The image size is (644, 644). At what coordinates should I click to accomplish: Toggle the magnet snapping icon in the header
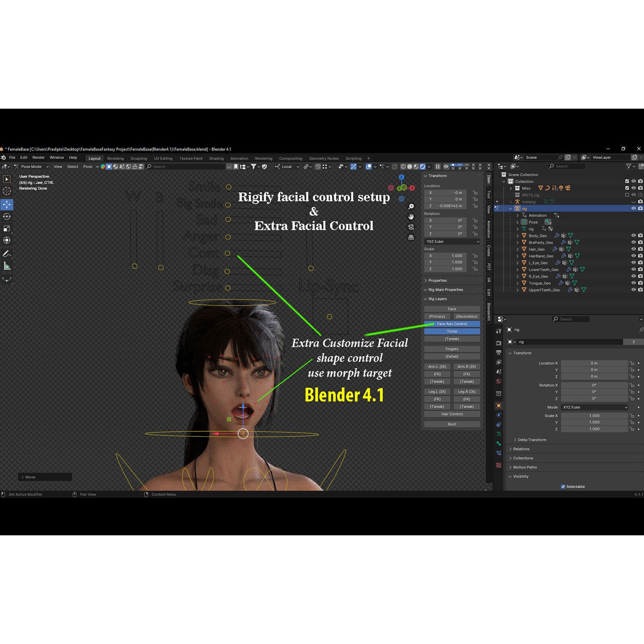(318, 166)
